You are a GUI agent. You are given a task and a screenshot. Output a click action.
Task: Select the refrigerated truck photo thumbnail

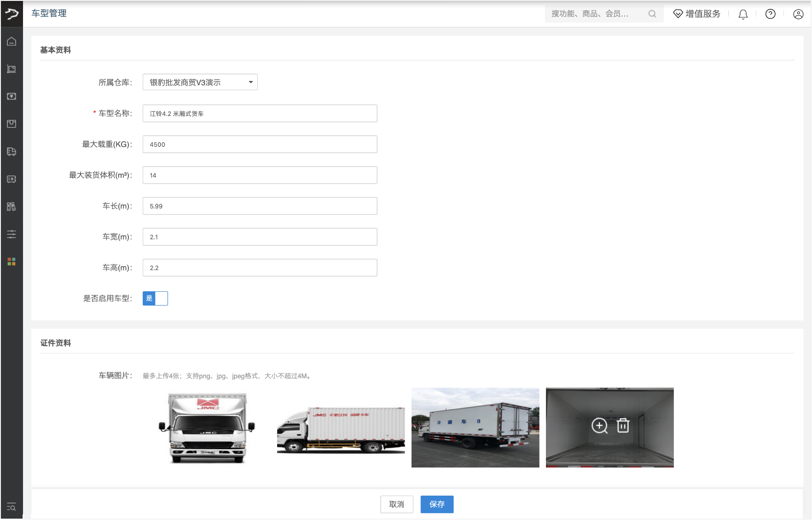(475, 428)
